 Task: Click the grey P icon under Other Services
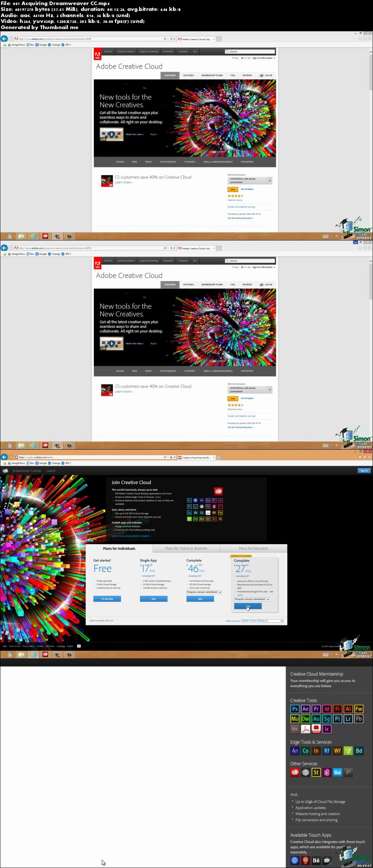[348, 772]
